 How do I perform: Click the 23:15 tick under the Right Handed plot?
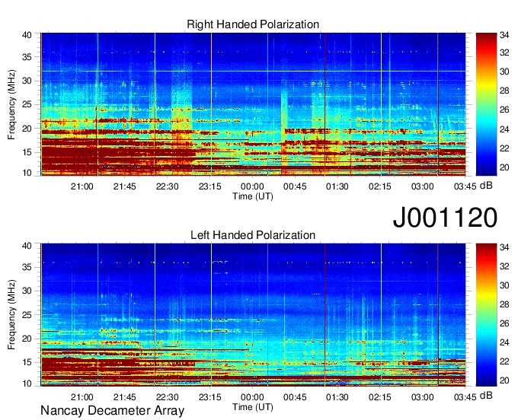[x=209, y=186]
